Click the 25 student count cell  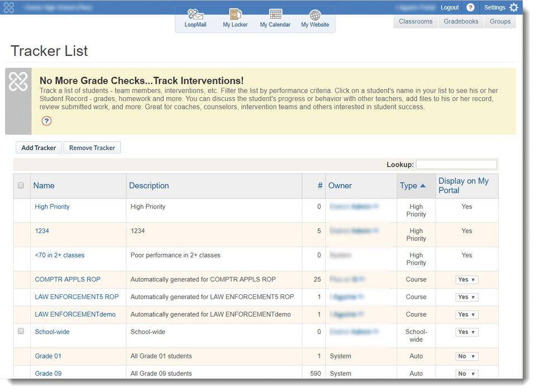(317, 280)
